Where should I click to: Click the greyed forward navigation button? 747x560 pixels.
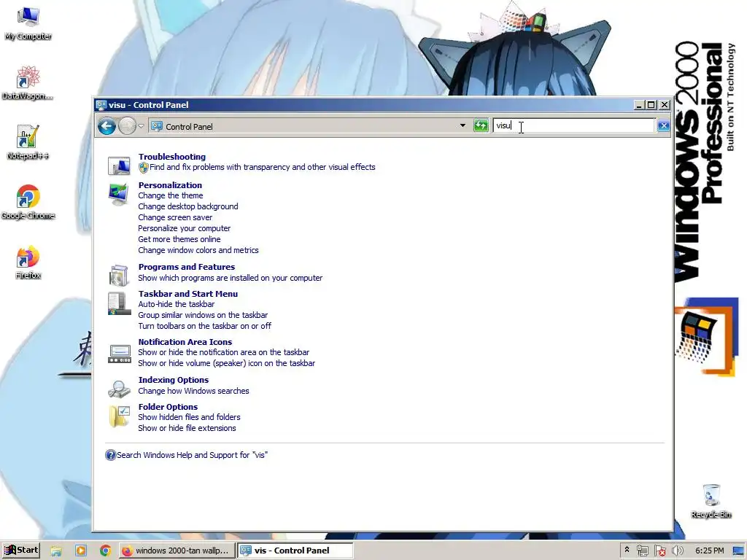click(x=127, y=126)
